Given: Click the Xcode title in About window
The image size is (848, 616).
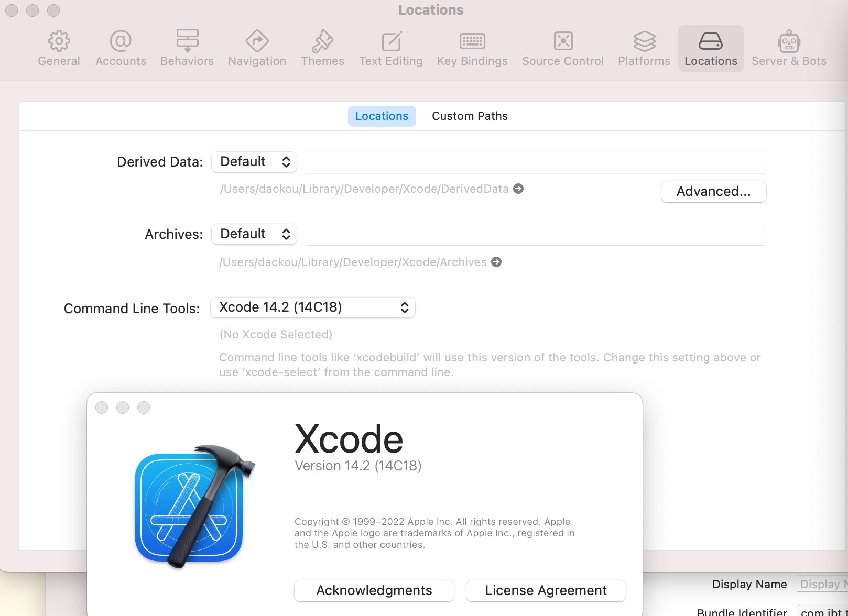Looking at the screenshot, I should (349, 439).
